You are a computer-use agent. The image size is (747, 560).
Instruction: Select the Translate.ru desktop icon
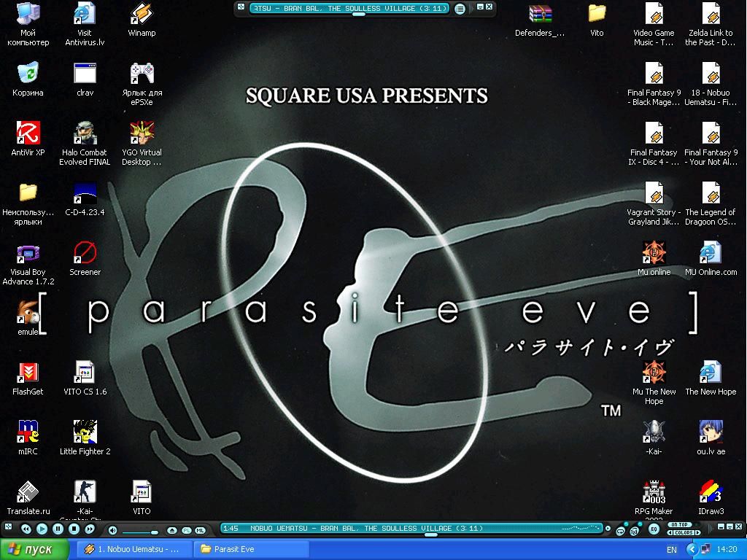pyautogui.click(x=28, y=497)
